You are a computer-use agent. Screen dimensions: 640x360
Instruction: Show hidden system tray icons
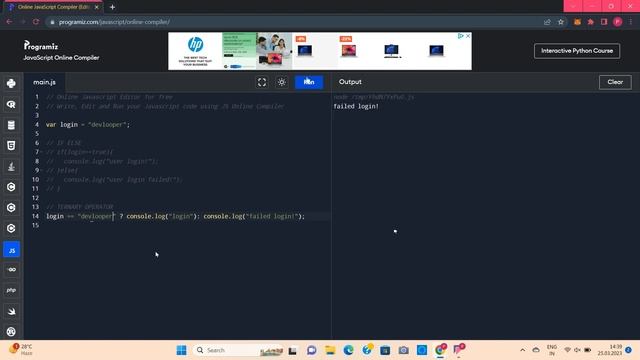[522, 350]
